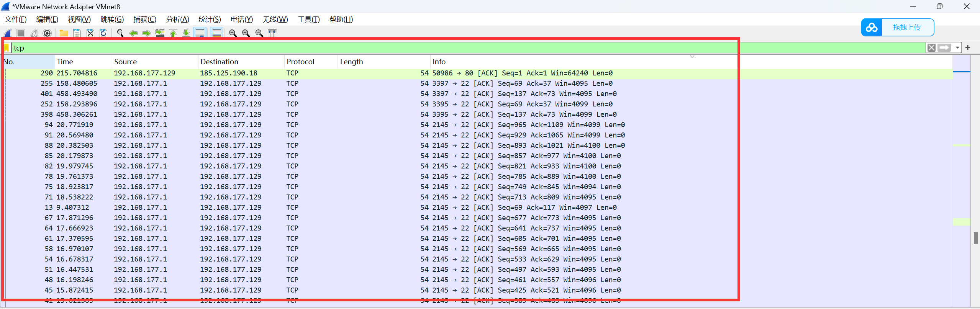980x309 pixels.
Task: Sort by Length column header
Action: pos(384,62)
